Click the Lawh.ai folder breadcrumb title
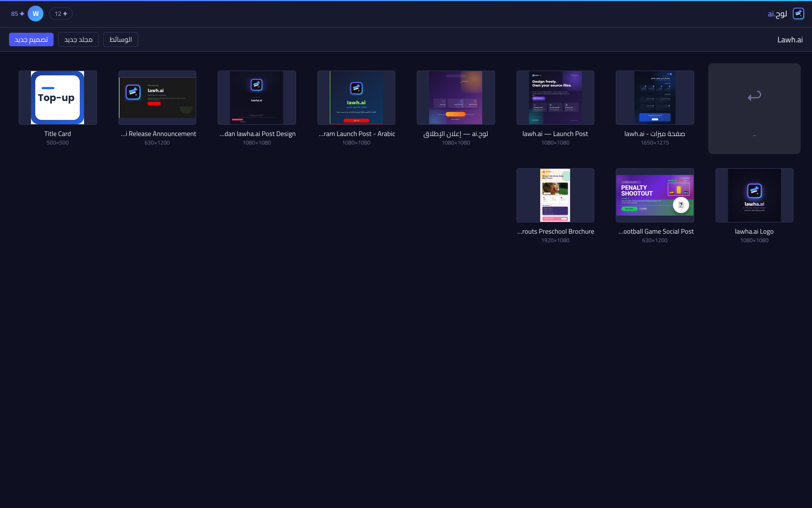 pos(790,40)
